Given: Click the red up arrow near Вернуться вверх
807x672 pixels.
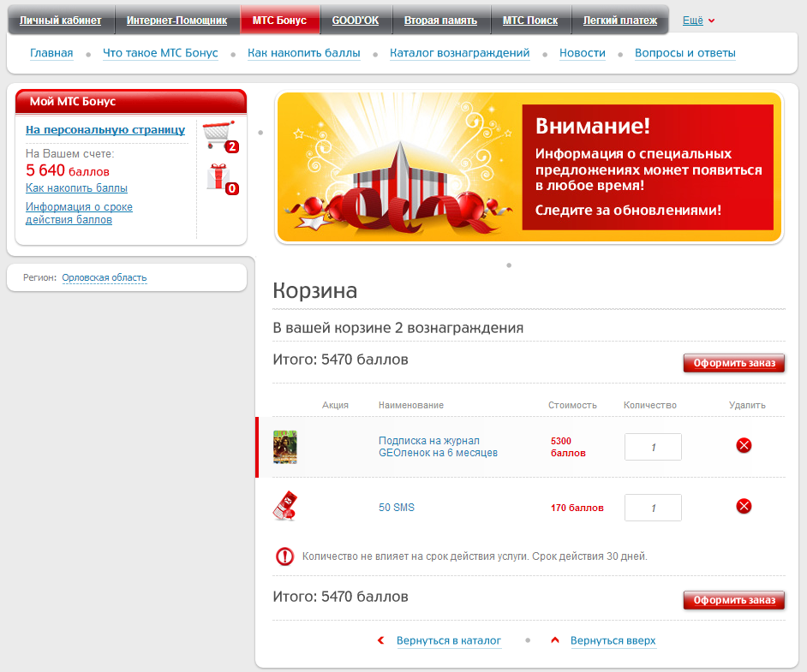Looking at the screenshot, I should 555,640.
